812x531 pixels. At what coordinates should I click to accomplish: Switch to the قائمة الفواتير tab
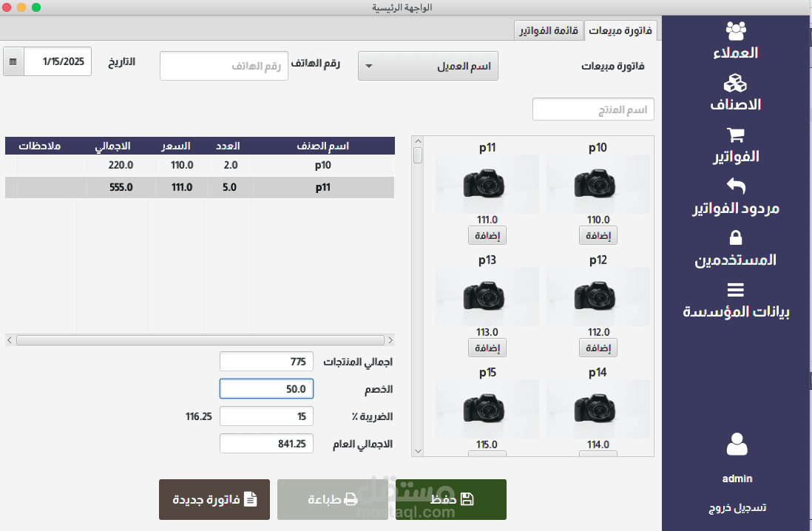tap(549, 31)
